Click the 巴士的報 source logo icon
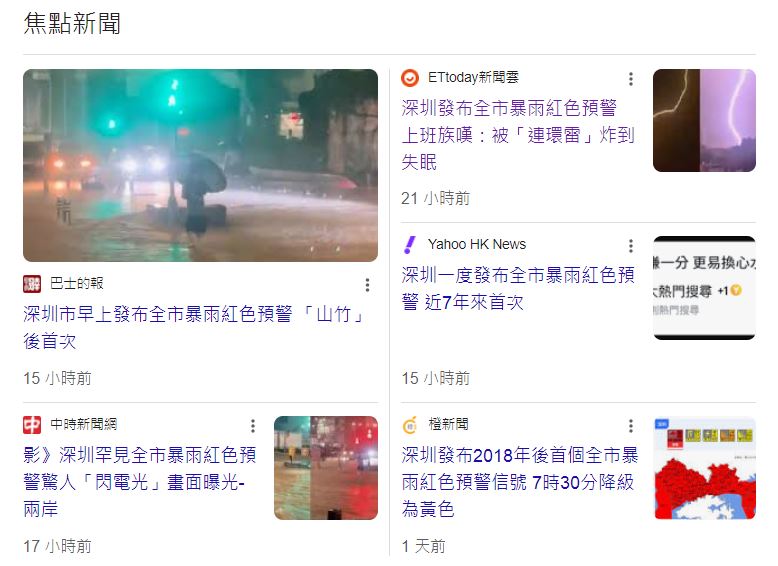The height and width of the screenshot is (566, 778). [32, 284]
